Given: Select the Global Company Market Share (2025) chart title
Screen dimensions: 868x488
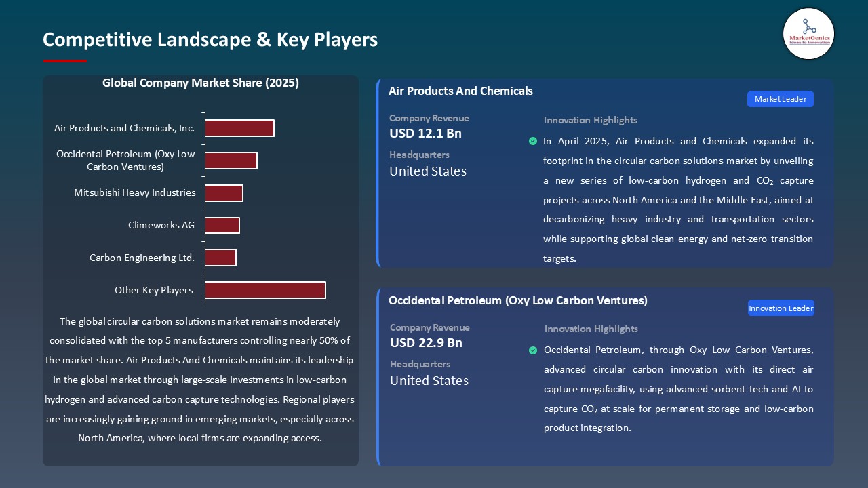Looking at the screenshot, I should coord(201,83).
